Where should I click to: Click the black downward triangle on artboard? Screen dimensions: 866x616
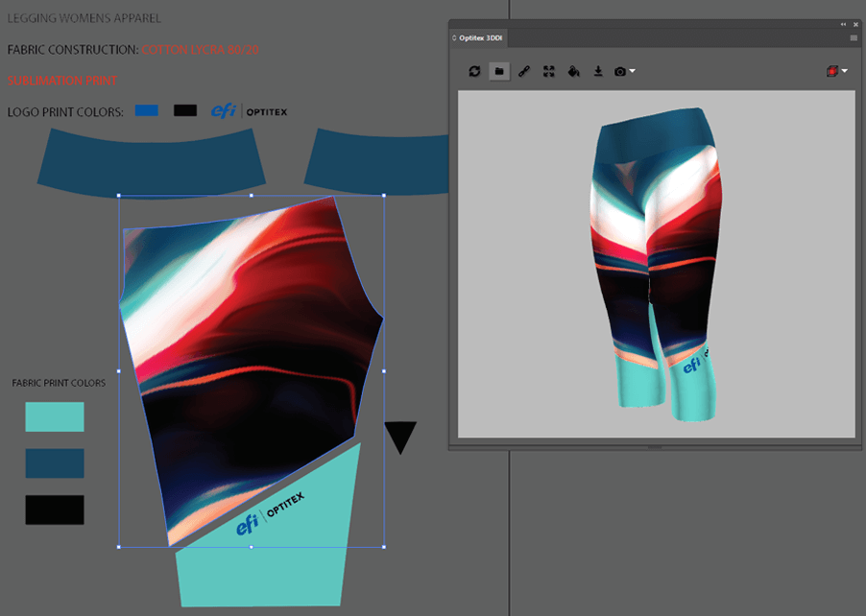click(400, 437)
